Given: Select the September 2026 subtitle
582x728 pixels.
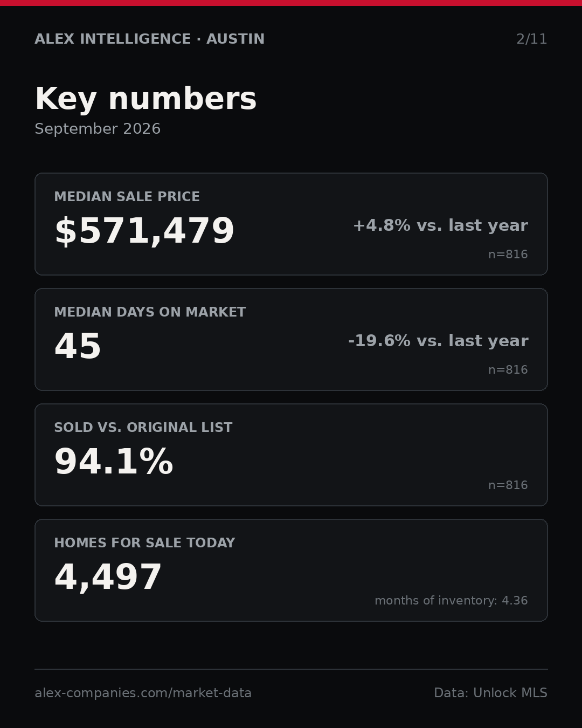Looking at the screenshot, I should pyautogui.click(x=98, y=129).
